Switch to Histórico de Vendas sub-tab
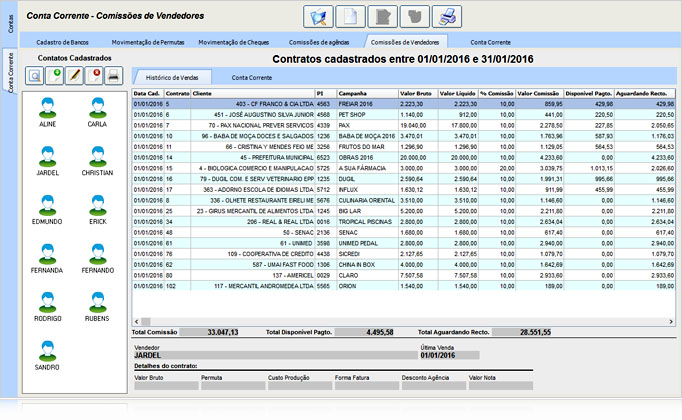Image resolution: width=682 pixels, height=420 pixels. [x=172, y=77]
